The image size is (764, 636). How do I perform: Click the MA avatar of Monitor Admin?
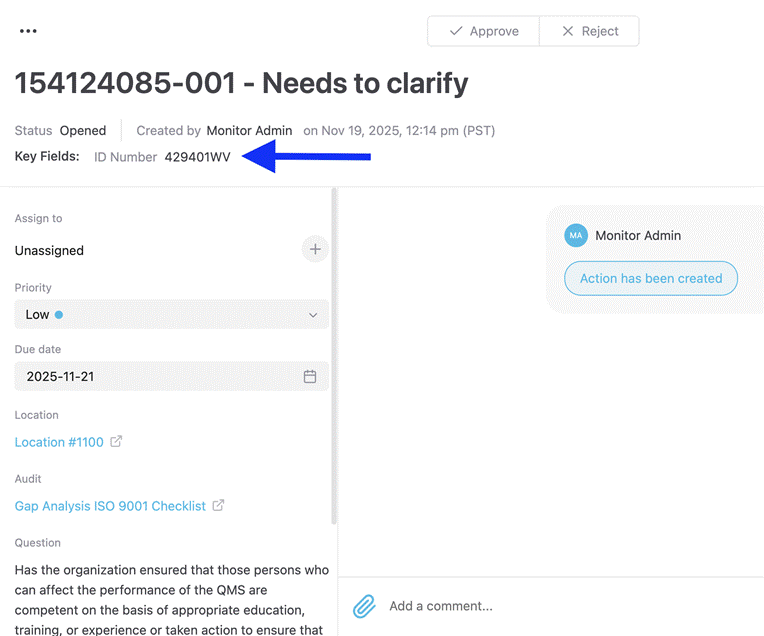coord(576,235)
